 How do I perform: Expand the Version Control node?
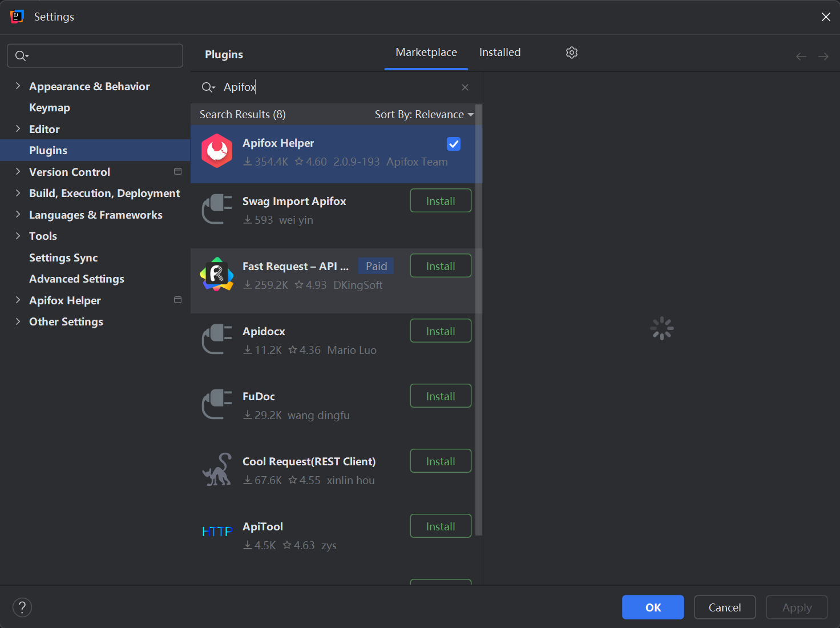(18, 172)
